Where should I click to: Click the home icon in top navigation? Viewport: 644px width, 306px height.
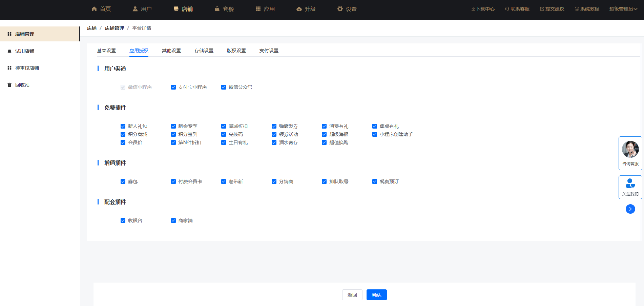pyautogui.click(x=94, y=9)
